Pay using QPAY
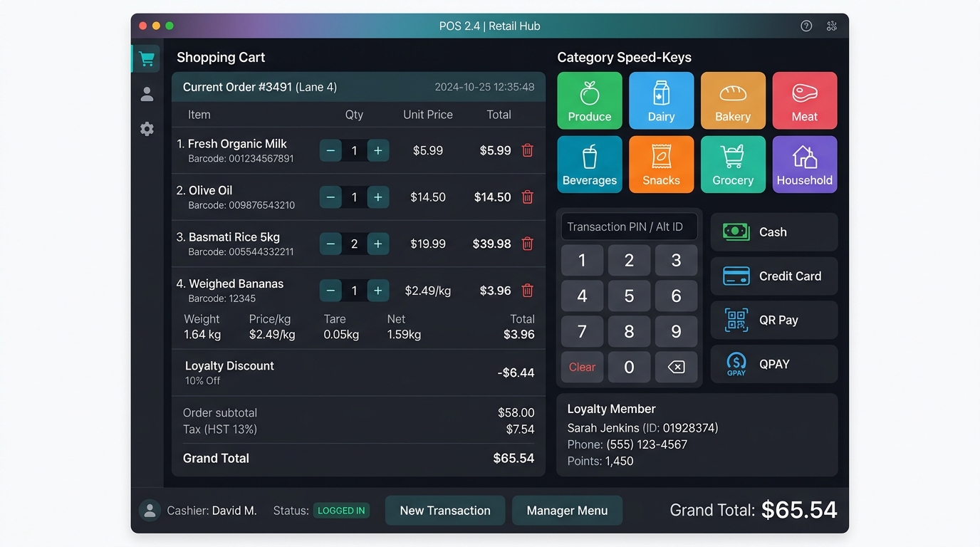 coord(774,364)
